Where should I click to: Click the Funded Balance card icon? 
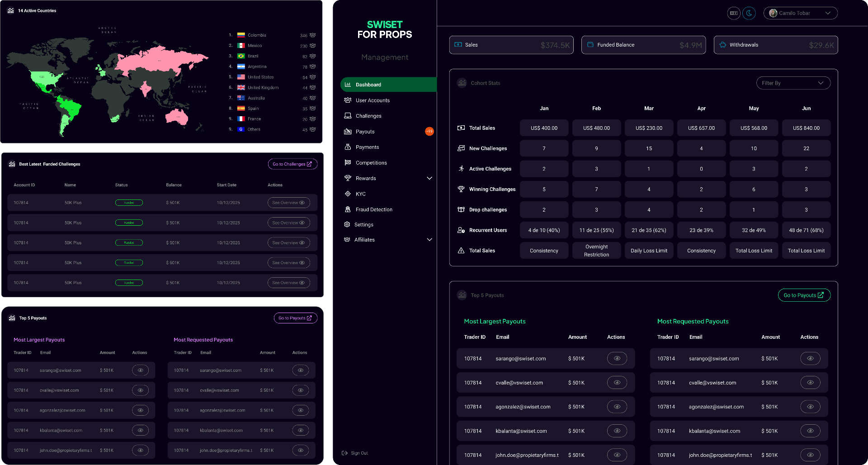coord(590,45)
